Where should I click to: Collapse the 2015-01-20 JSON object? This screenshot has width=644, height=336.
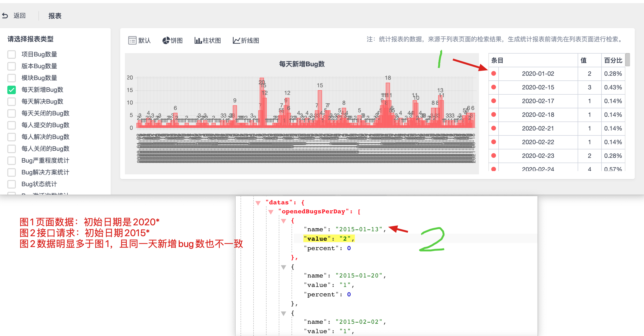[x=284, y=267]
